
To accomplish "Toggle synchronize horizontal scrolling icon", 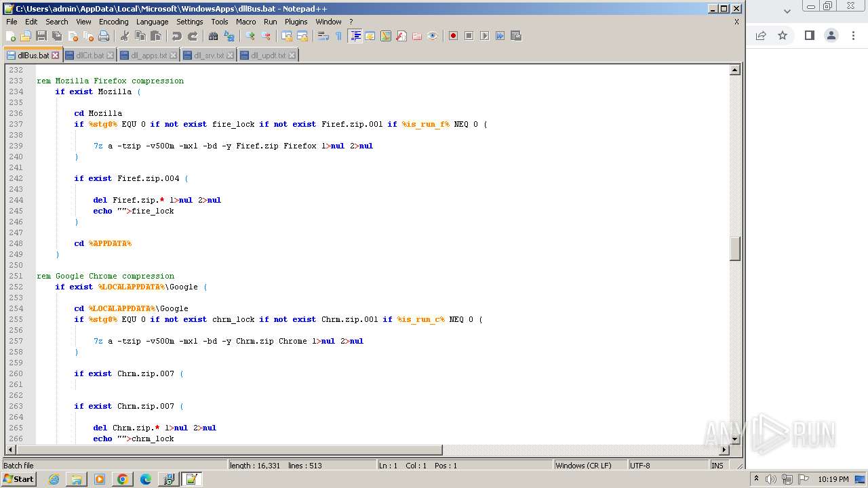I will (302, 36).
